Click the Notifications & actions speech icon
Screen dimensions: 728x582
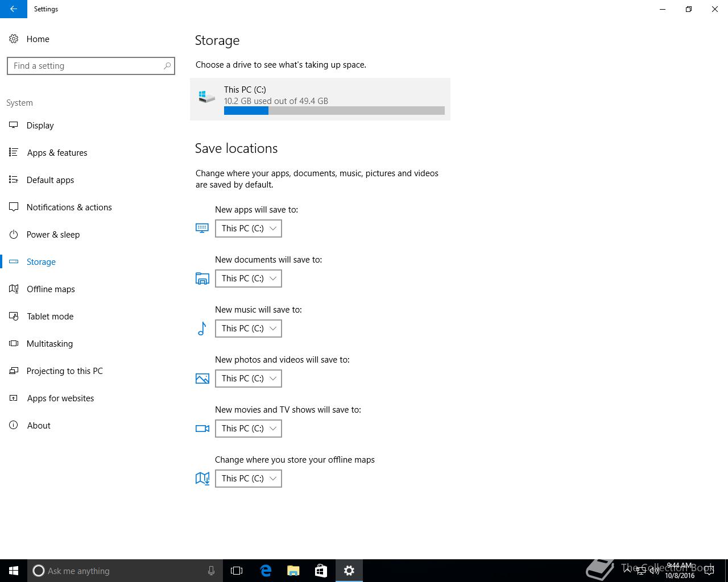(14, 207)
